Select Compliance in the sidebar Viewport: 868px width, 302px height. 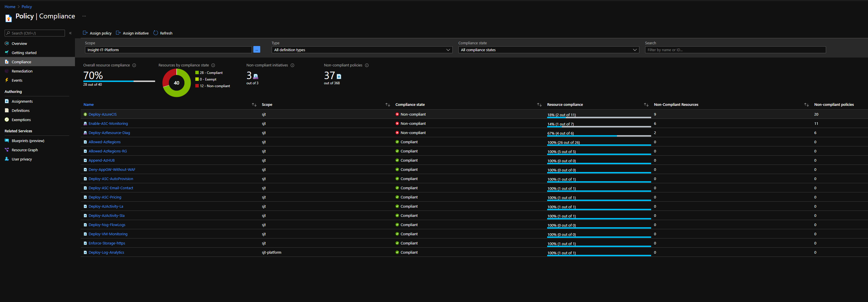37,62
